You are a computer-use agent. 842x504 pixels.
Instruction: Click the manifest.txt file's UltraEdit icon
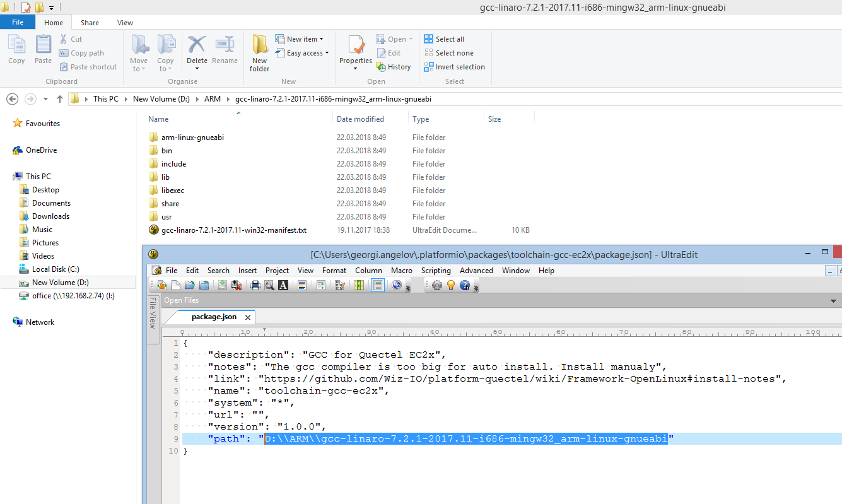click(x=153, y=230)
